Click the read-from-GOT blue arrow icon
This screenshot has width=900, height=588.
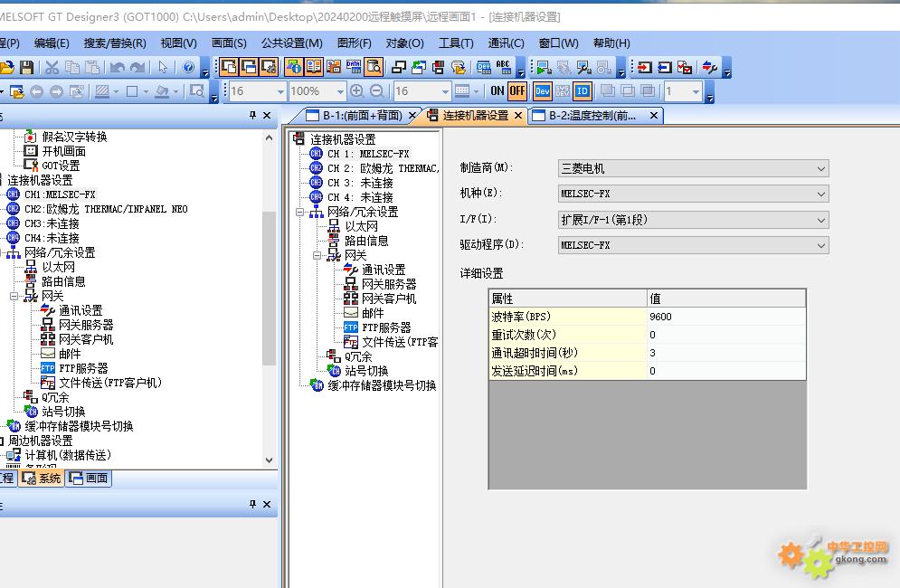point(665,67)
